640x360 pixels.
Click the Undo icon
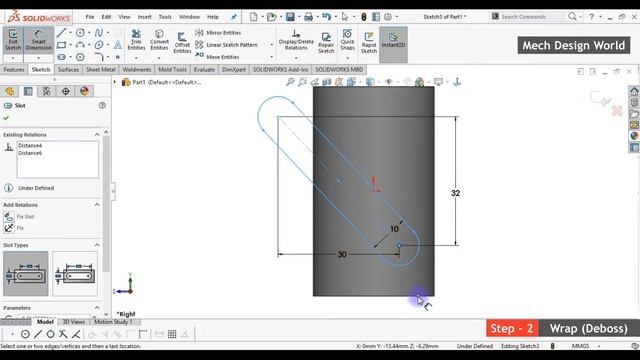point(327,17)
